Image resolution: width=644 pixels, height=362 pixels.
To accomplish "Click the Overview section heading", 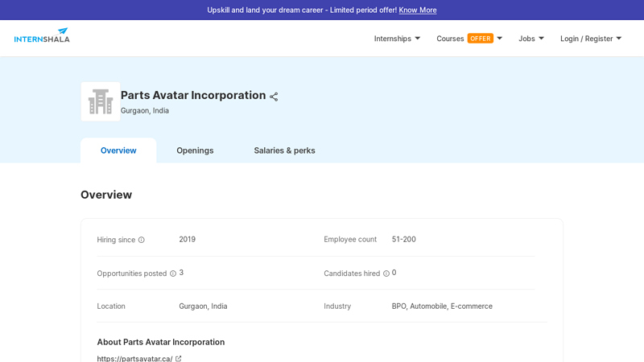I will [106, 195].
